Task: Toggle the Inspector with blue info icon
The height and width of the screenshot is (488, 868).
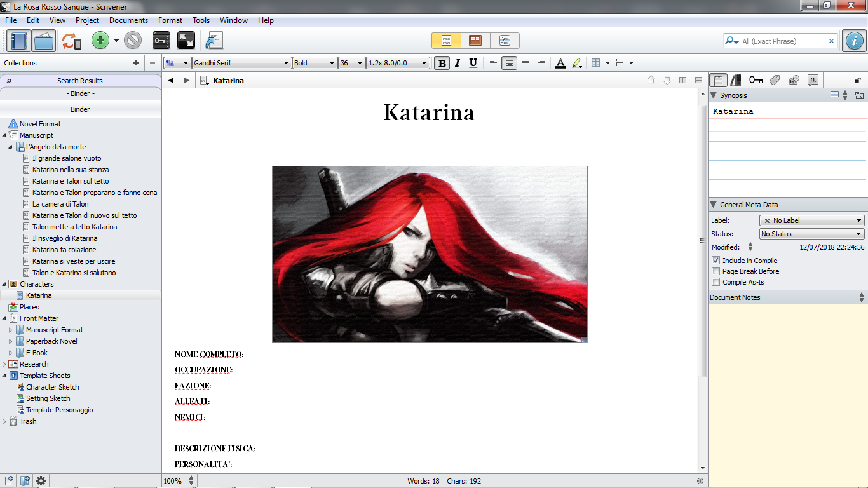Action: (x=853, y=41)
